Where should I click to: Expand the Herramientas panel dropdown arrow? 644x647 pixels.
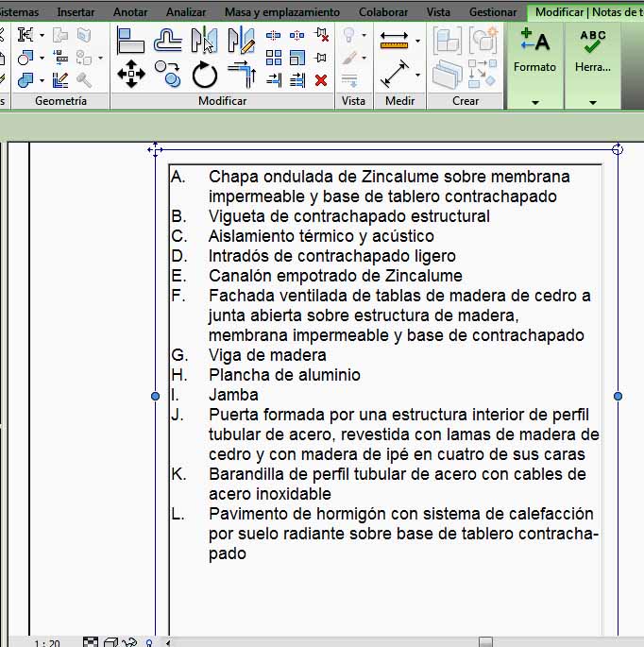[x=592, y=102]
